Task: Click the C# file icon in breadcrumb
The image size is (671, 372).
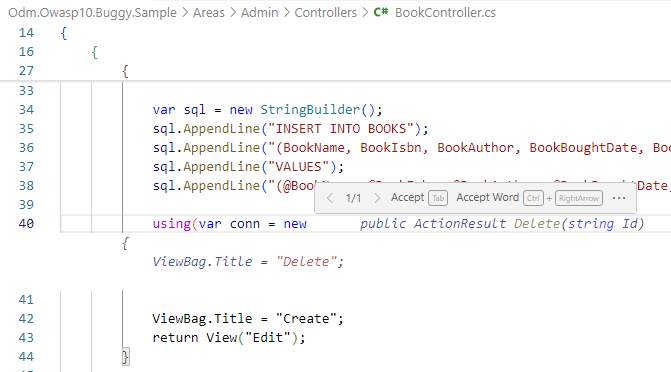Action: [x=380, y=12]
